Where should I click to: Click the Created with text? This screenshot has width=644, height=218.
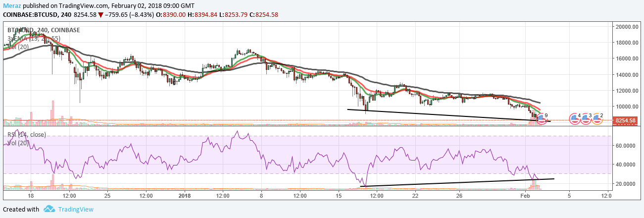[x=21, y=210]
